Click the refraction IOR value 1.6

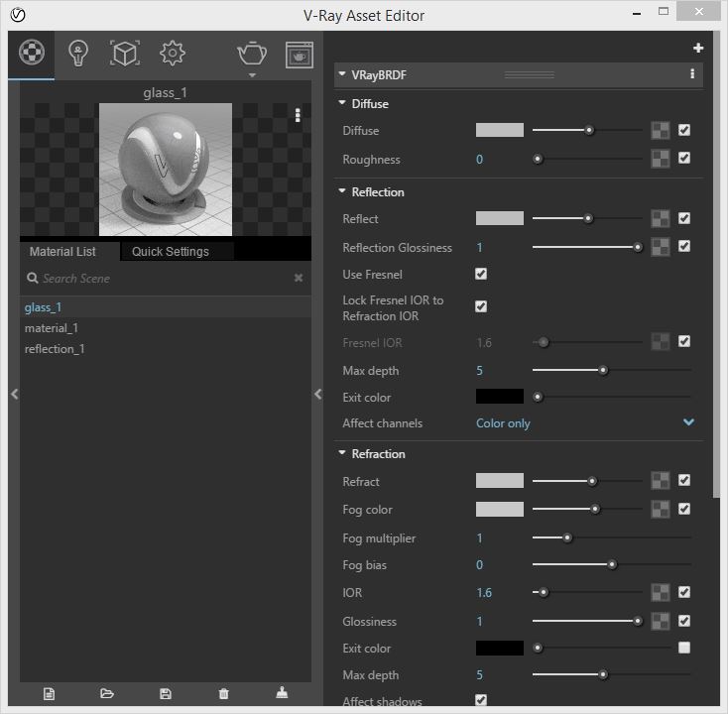tap(484, 592)
